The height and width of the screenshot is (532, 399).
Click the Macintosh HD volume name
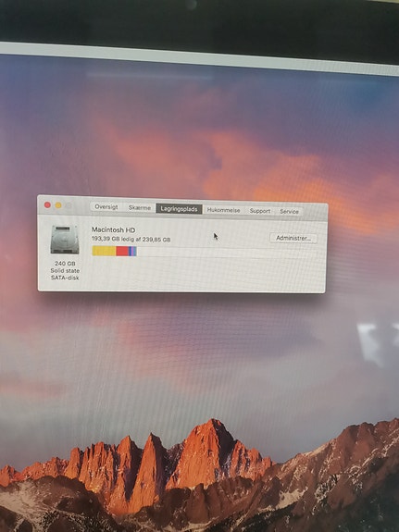pyautogui.click(x=114, y=229)
